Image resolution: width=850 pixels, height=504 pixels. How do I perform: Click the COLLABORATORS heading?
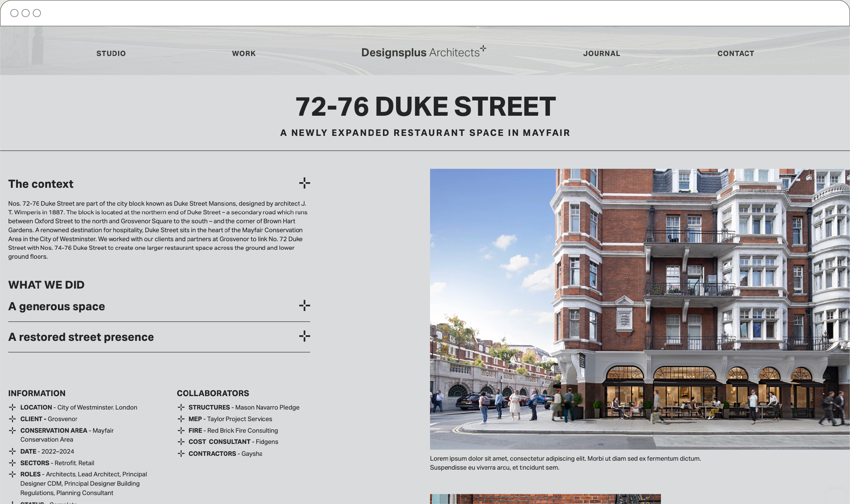pyautogui.click(x=213, y=393)
